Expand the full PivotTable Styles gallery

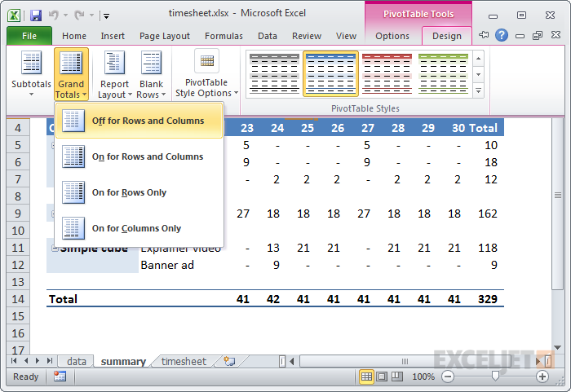coord(479,90)
